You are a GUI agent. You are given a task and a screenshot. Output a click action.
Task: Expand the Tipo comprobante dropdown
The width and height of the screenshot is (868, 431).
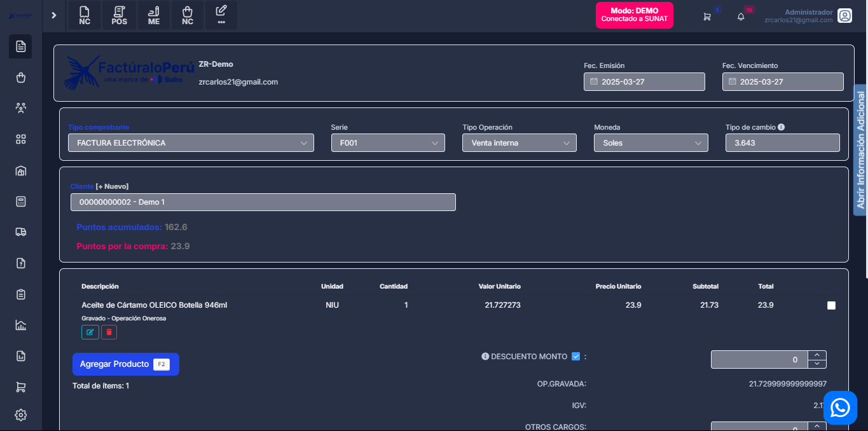[191, 143]
